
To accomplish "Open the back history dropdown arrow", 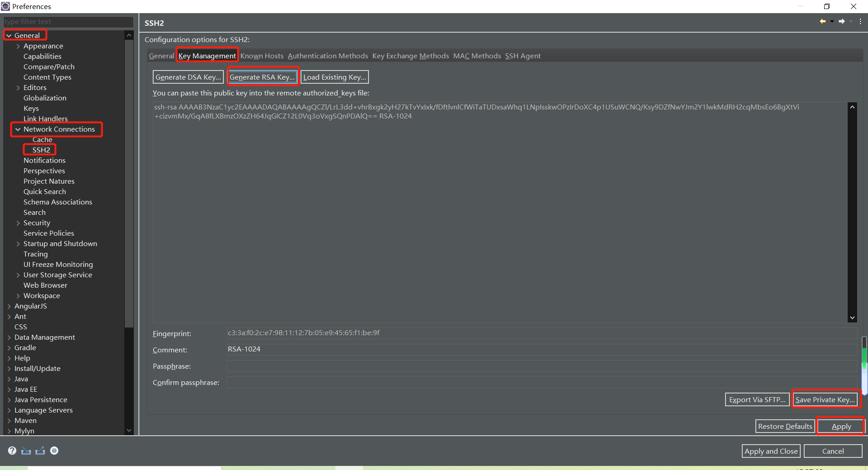I will click(x=832, y=21).
